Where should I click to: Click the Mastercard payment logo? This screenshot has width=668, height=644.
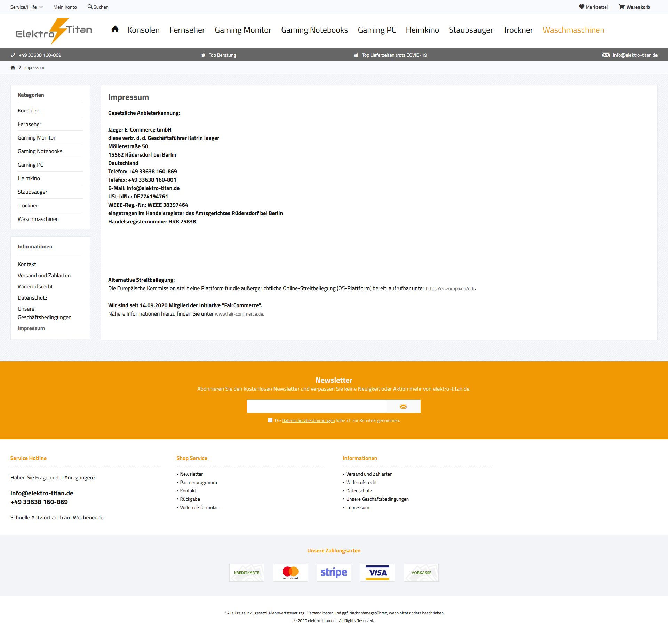pos(291,573)
